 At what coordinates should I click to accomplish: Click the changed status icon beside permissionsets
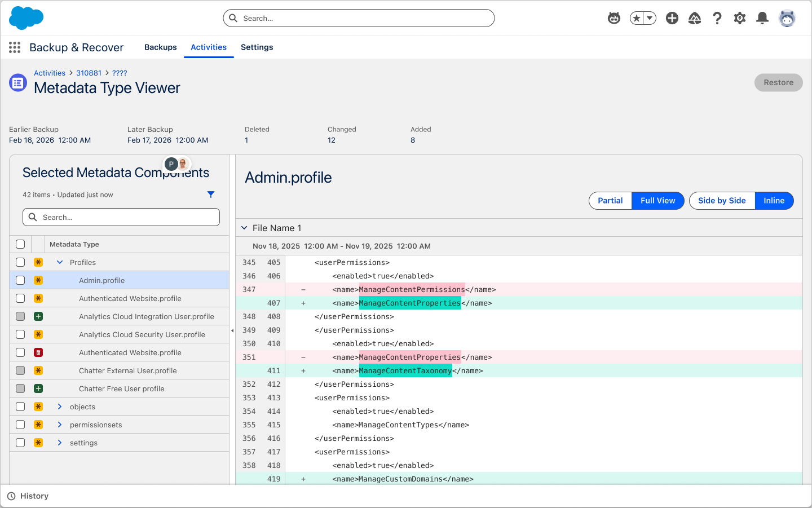click(38, 425)
